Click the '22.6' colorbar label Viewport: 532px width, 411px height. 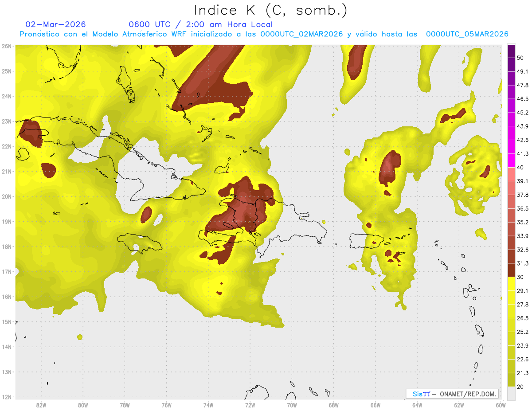523,359
